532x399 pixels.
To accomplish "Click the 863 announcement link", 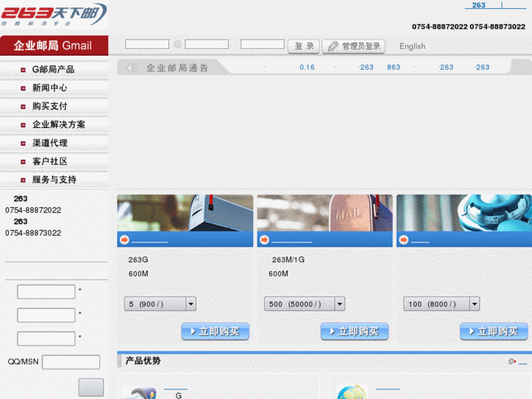I will (x=394, y=67).
